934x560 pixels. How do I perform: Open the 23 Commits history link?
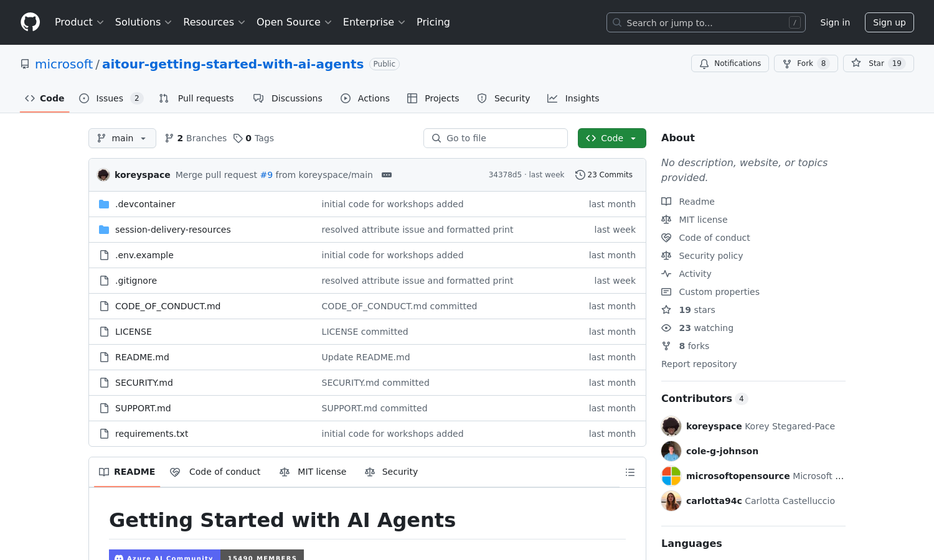click(604, 175)
